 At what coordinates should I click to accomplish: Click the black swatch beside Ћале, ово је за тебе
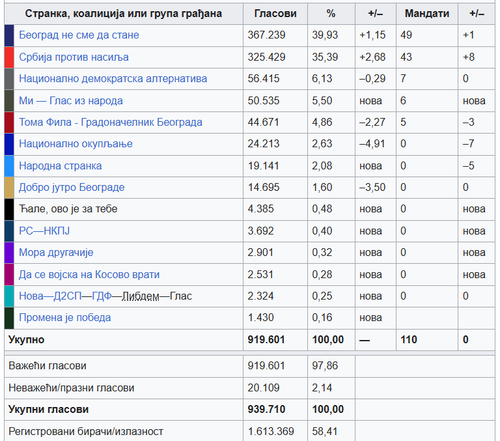click(9, 209)
